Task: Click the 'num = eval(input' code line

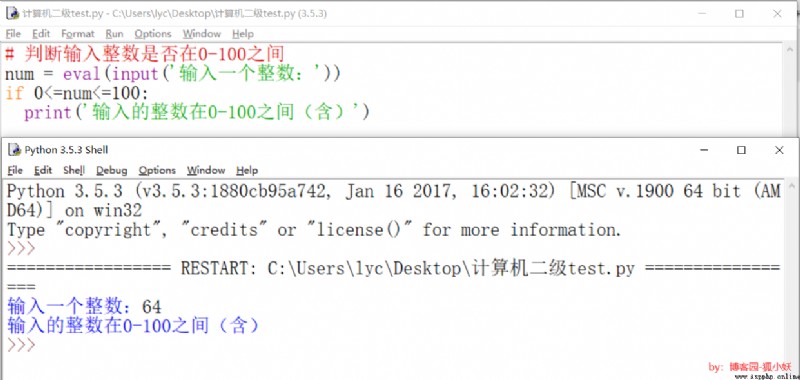Action: point(173,74)
